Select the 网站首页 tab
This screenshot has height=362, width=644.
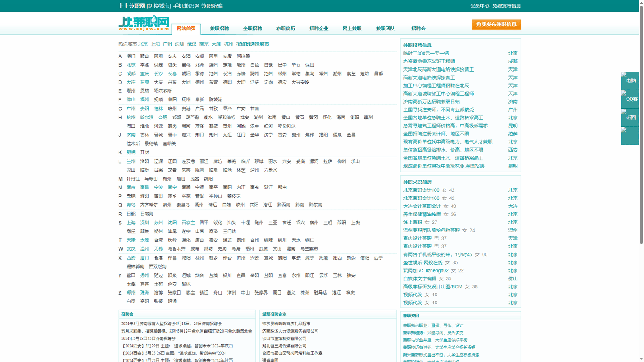186,29
